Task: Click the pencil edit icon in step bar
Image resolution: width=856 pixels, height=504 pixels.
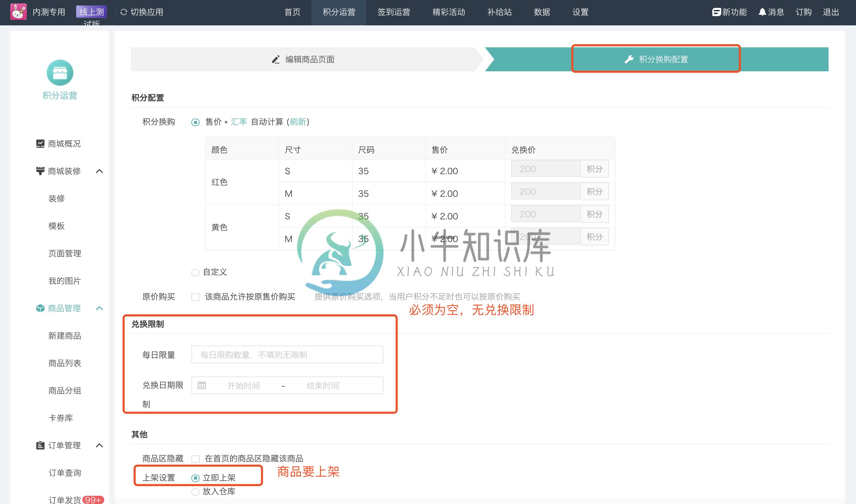Action: [276, 60]
